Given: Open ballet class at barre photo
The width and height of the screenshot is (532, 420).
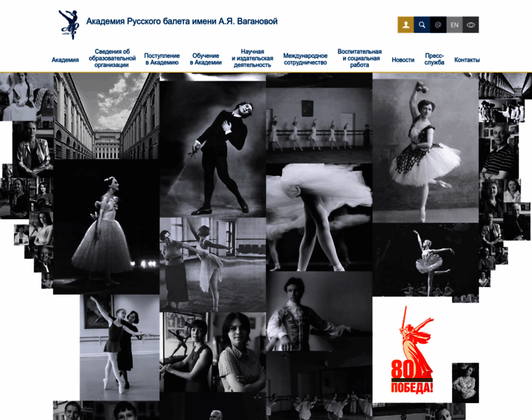Looking at the screenshot, I should click(x=319, y=125).
